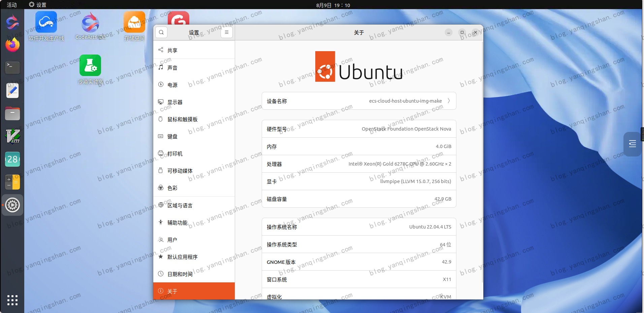Open Sound (声音) settings music-note icon

(161, 67)
